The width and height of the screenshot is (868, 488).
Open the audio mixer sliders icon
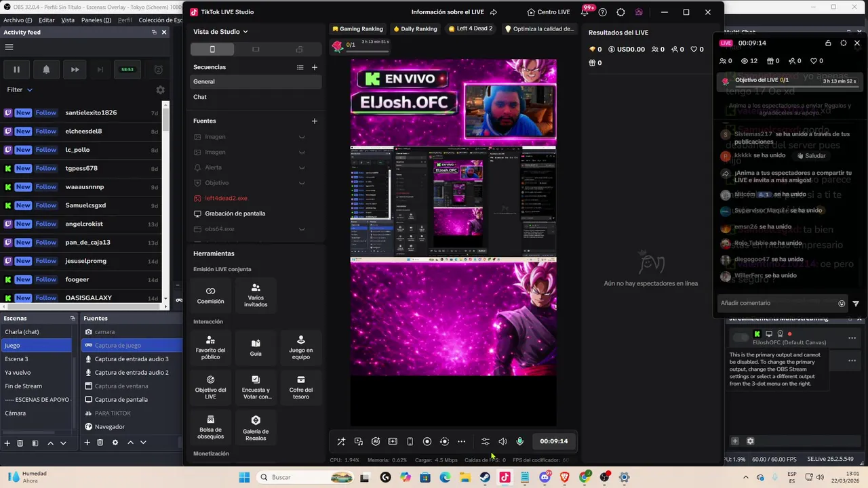pos(486,441)
